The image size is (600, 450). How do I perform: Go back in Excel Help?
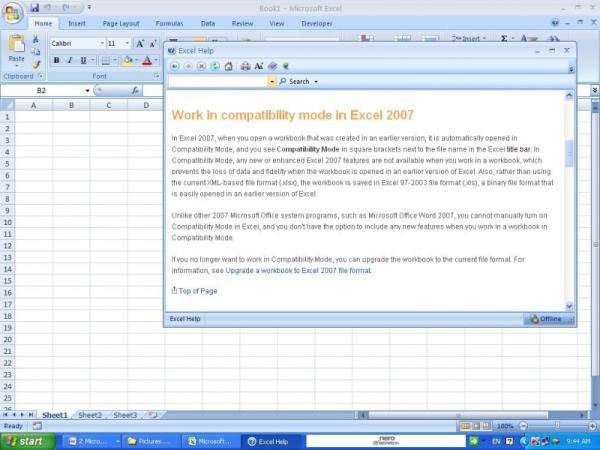(x=174, y=66)
